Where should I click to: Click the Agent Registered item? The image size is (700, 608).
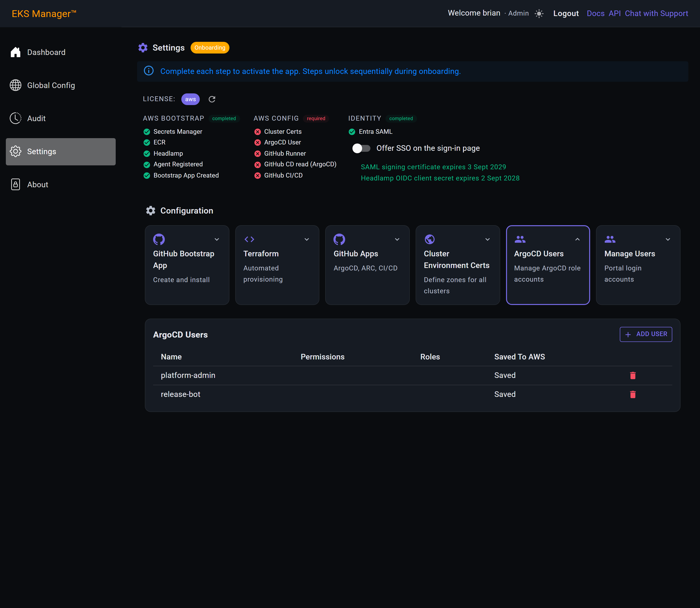tap(173, 164)
